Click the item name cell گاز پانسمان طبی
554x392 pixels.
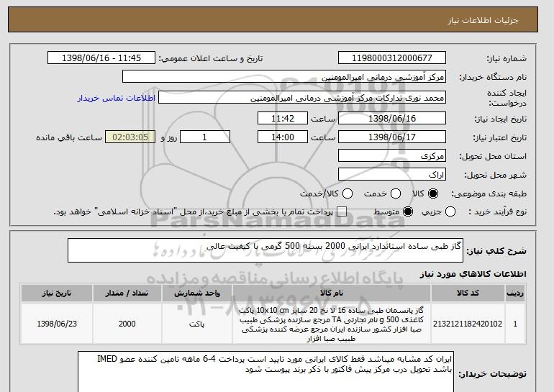332,324
